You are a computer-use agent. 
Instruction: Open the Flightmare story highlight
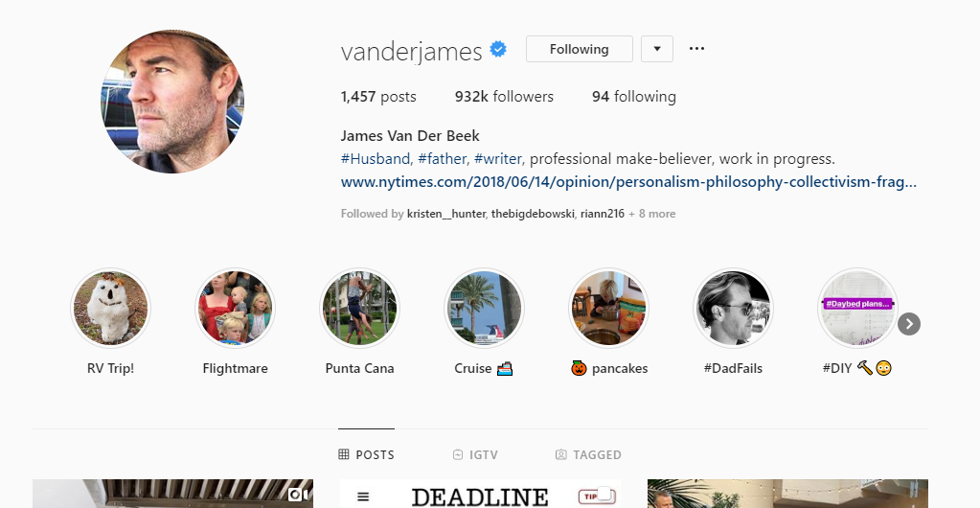click(x=235, y=308)
